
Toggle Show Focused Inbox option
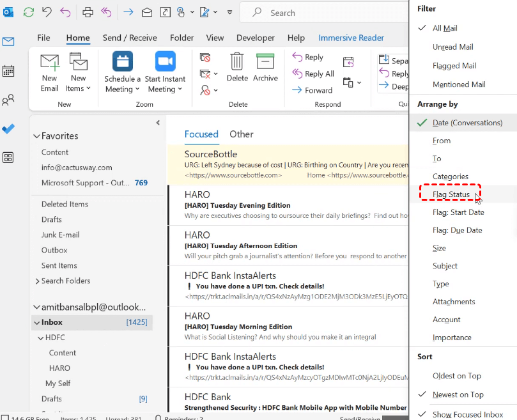point(467,414)
